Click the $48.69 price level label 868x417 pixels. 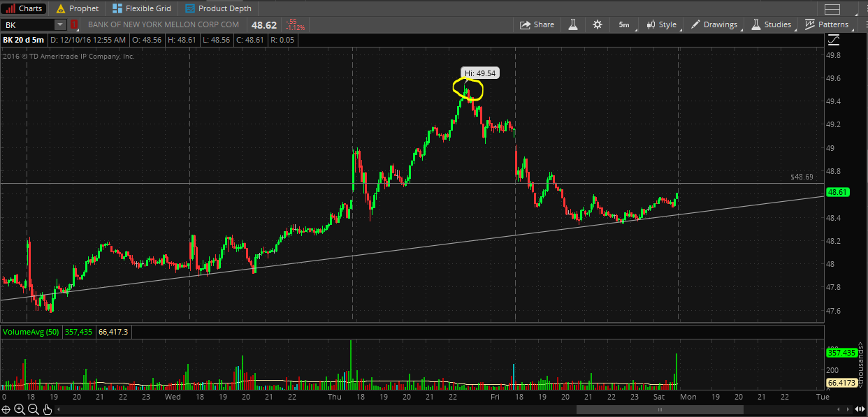pyautogui.click(x=802, y=177)
